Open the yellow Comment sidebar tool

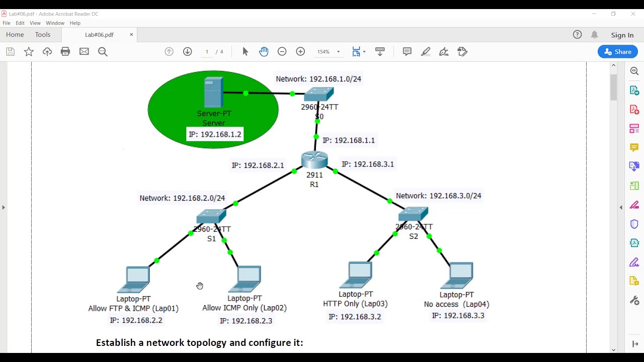[x=634, y=147]
